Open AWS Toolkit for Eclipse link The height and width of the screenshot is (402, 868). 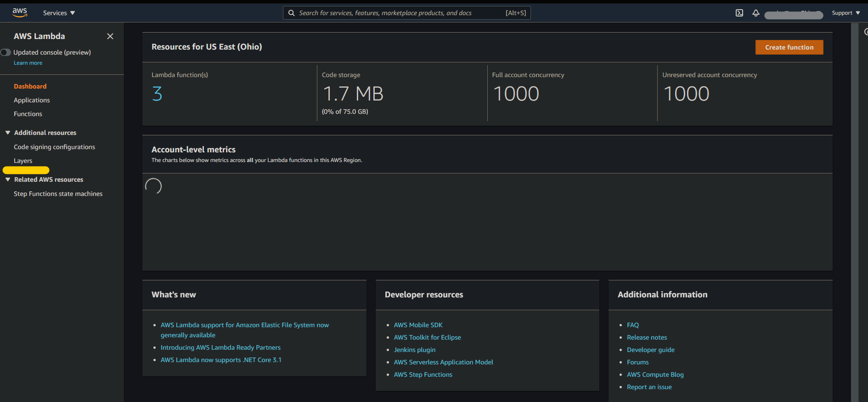[x=428, y=337]
